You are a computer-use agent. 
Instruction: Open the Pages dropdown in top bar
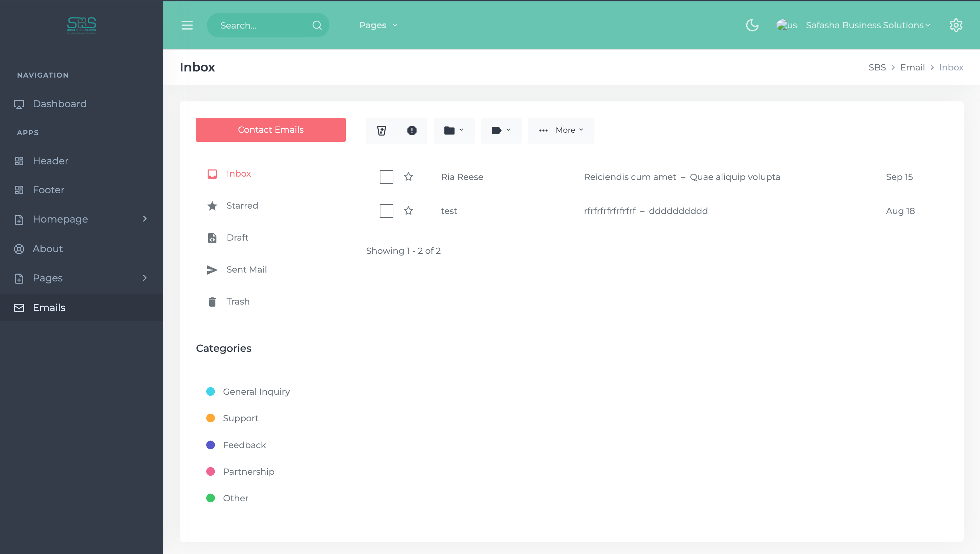pos(378,25)
